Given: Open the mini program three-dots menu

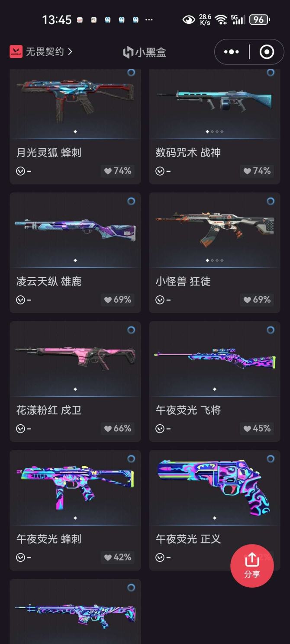Looking at the screenshot, I should click(x=231, y=52).
